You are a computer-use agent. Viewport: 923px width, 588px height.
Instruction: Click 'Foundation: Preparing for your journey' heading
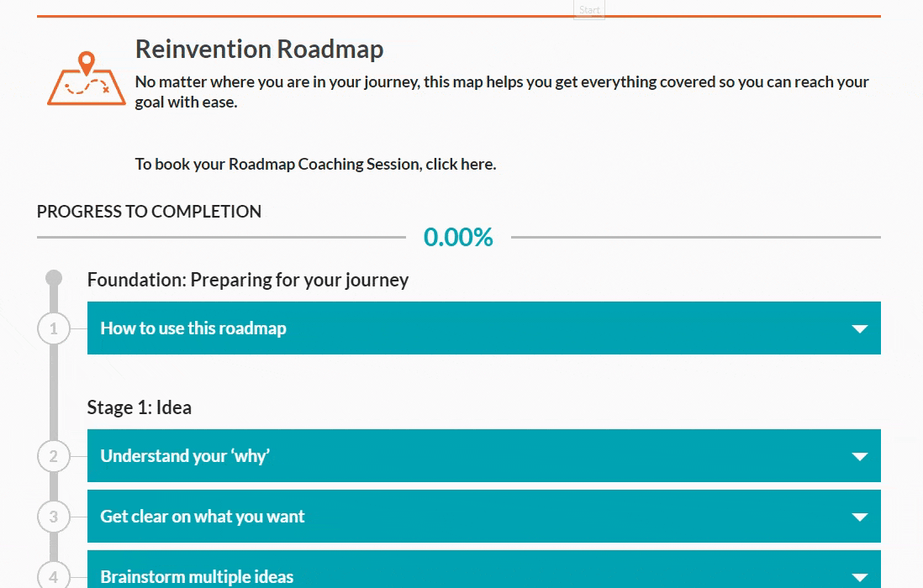click(248, 280)
